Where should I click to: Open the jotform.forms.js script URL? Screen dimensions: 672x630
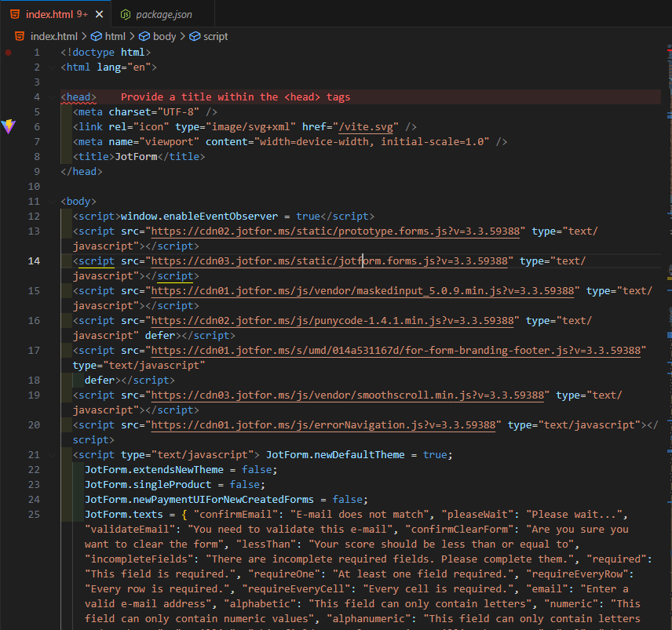click(329, 261)
